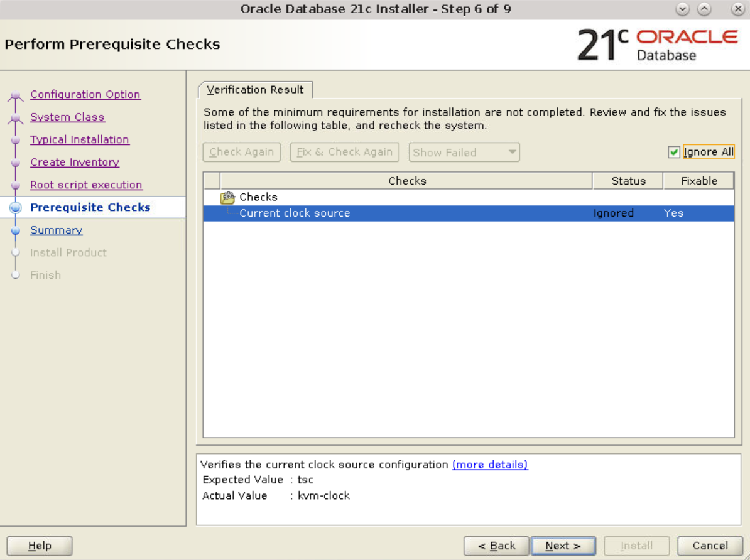
Task: Click the Status column header
Action: click(x=628, y=181)
